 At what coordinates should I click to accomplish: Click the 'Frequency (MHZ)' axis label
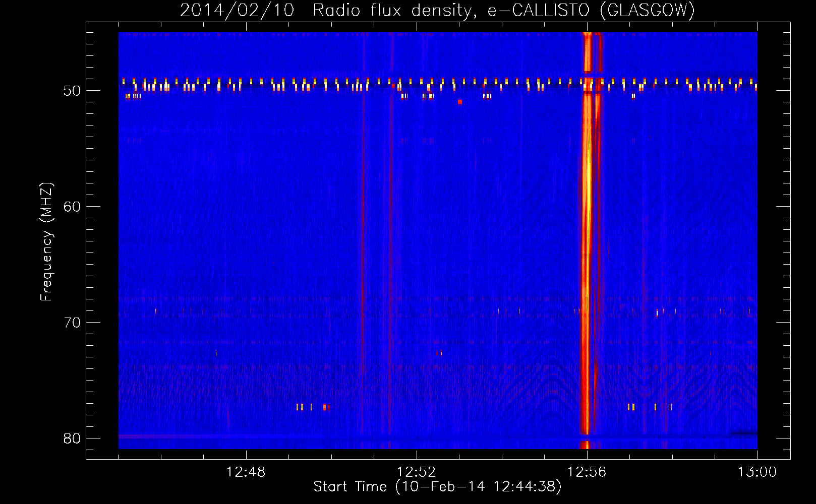(x=46, y=242)
